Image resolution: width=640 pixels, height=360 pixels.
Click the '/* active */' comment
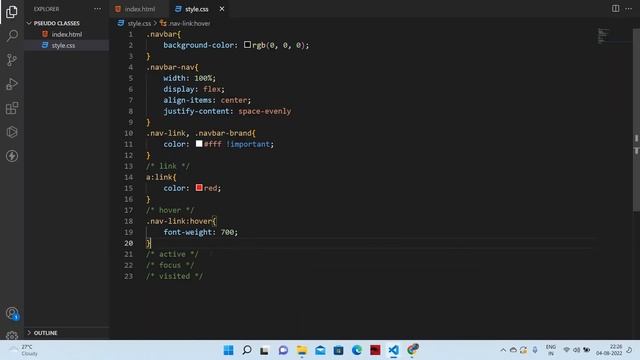[172, 254]
